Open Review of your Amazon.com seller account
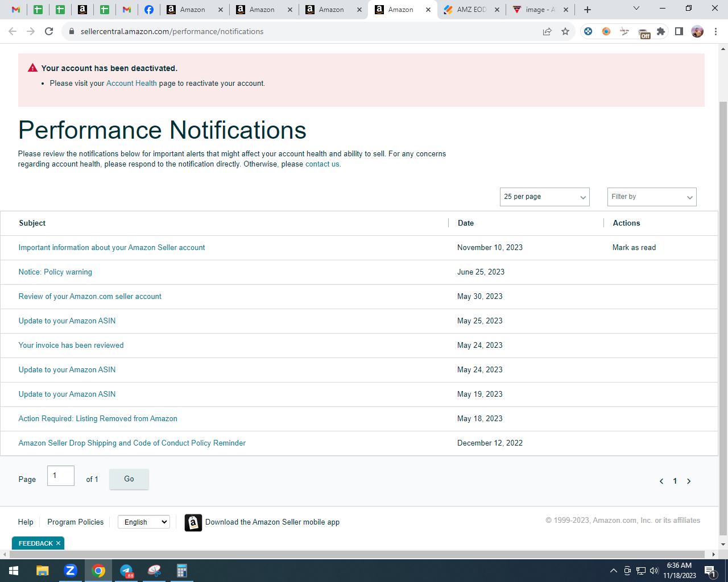 (90, 297)
